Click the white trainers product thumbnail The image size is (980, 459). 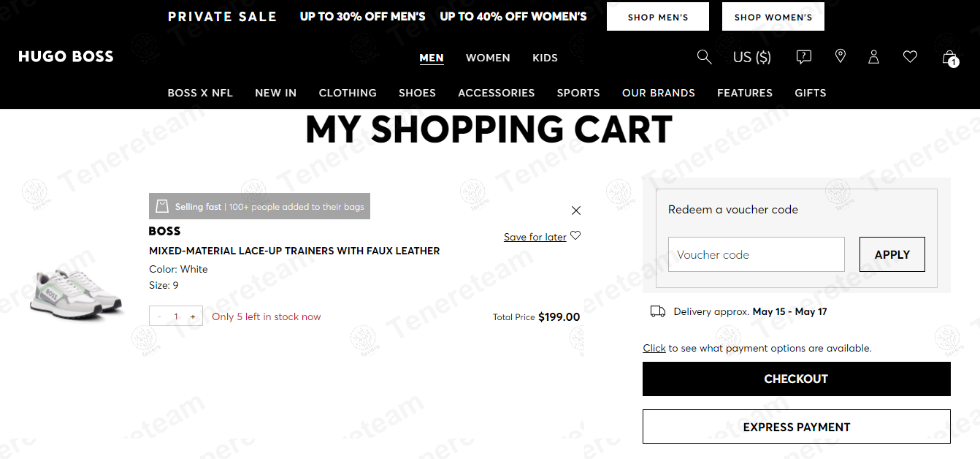pyautogui.click(x=77, y=292)
